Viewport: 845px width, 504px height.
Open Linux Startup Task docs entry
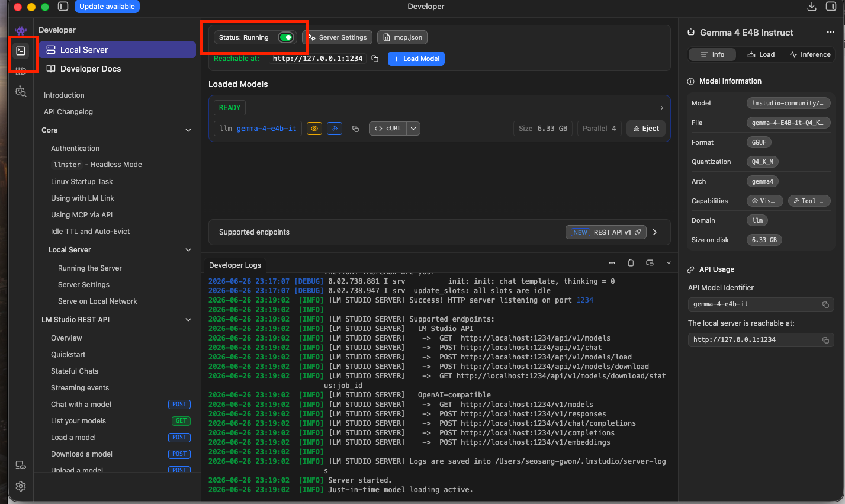pos(82,182)
